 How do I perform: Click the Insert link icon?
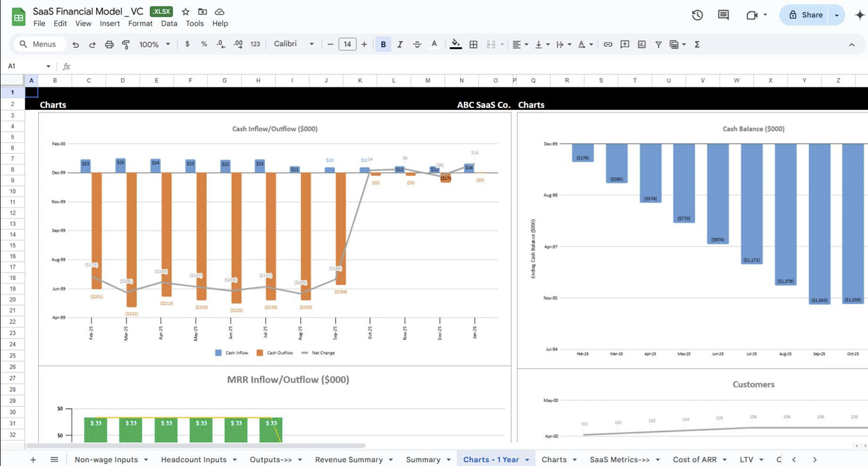(x=608, y=44)
